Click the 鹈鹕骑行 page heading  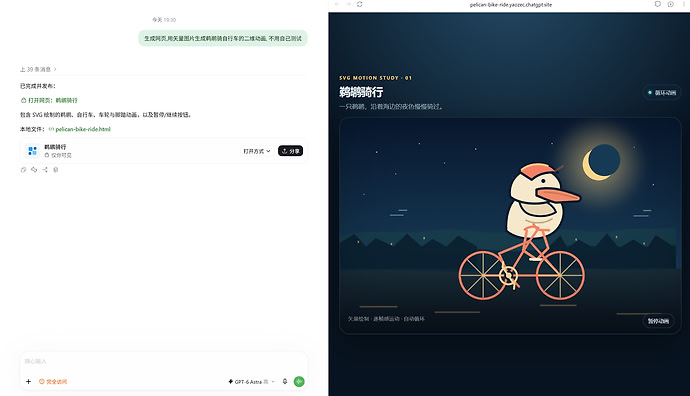point(361,92)
